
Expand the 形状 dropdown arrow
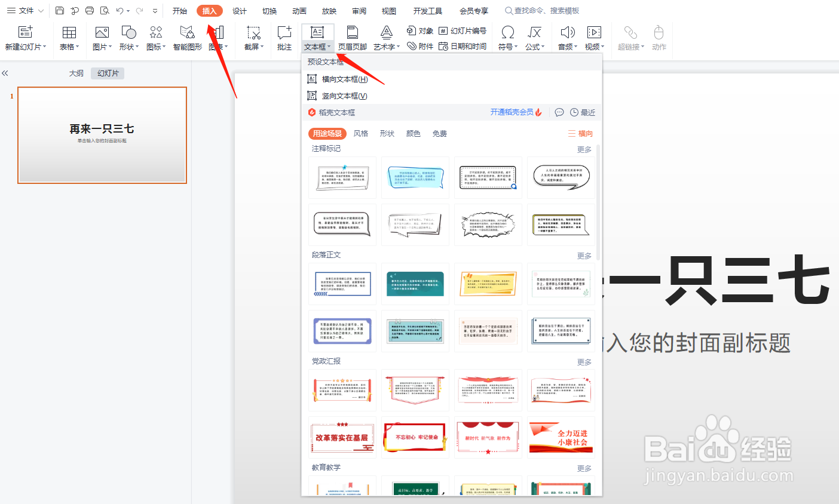[137, 47]
